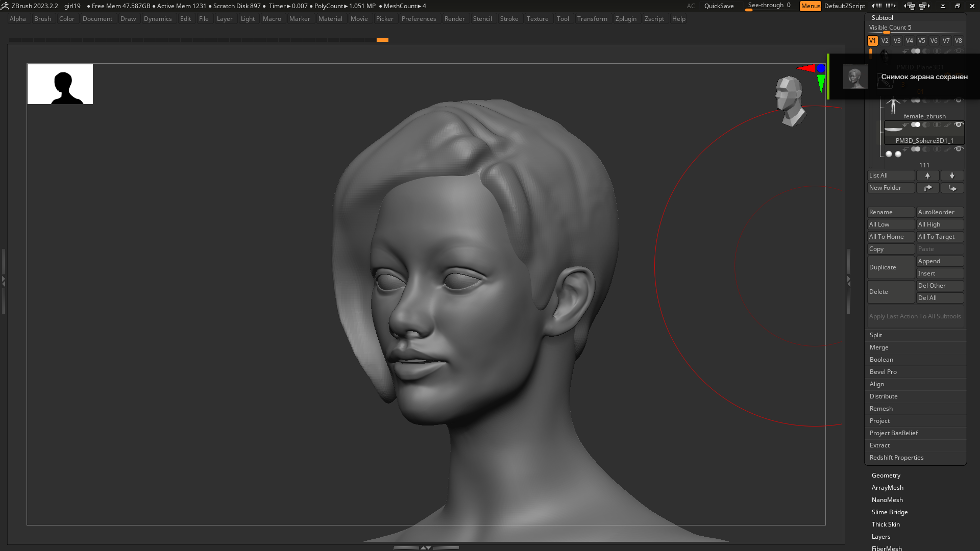Click the curved move-to-folder arrow icon
Image resolution: width=980 pixels, height=551 pixels.
tap(927, 188)
